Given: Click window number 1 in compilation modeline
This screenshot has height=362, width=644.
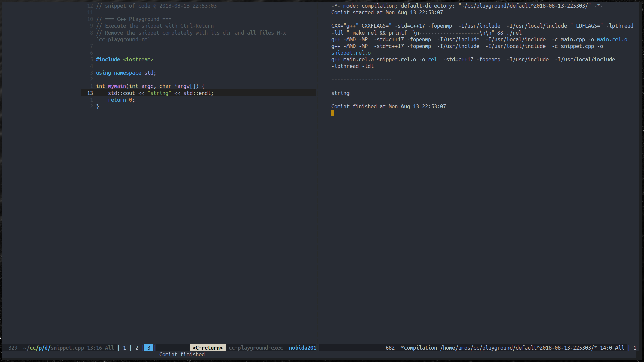Looking at the screenshot, I should tap(635, 348).
